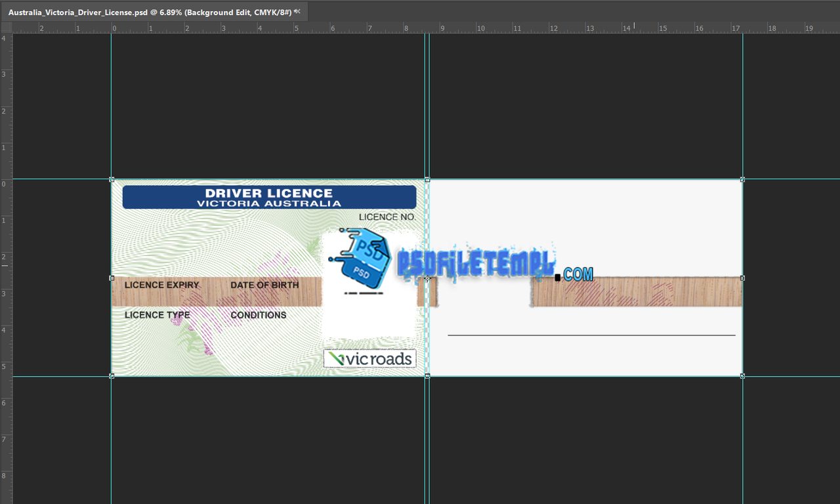Click the transform center reference point
Screen dimensions: 840x504
(427, 278)
